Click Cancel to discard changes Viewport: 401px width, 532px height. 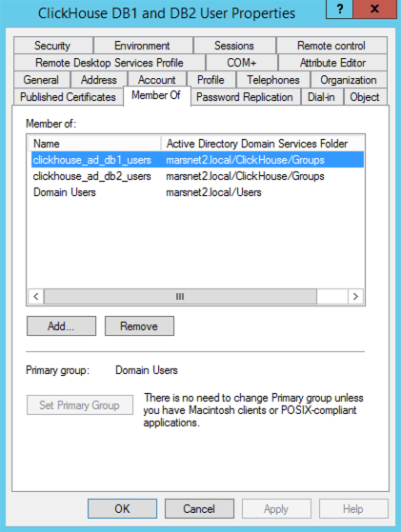(x=199, y=508)
